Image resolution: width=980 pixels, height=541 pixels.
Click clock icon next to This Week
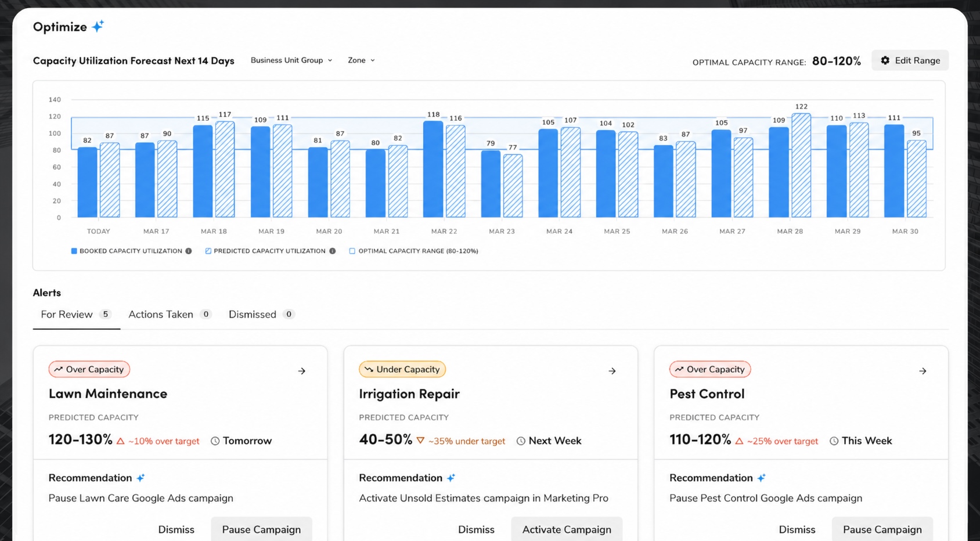point(834,441)
